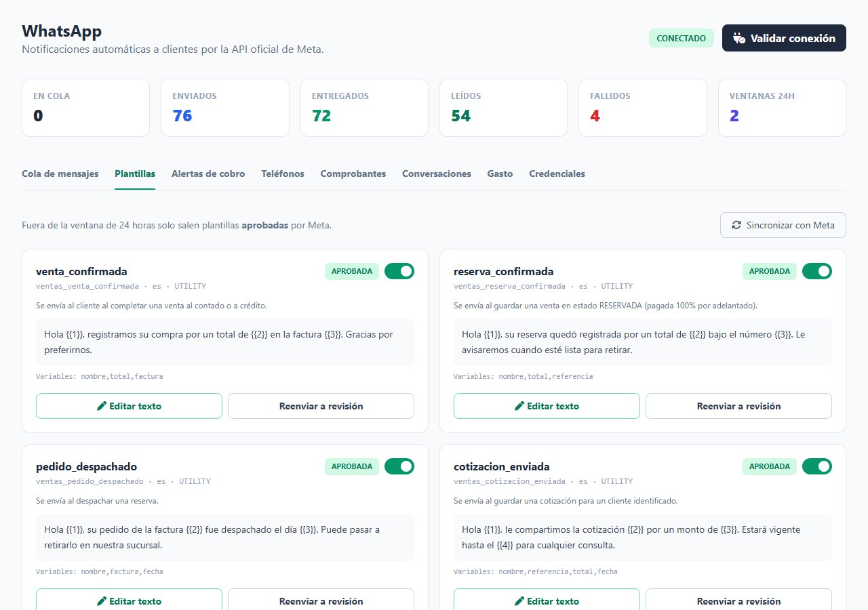
Task: Open the Teléfonos tab
Action: 283,174
